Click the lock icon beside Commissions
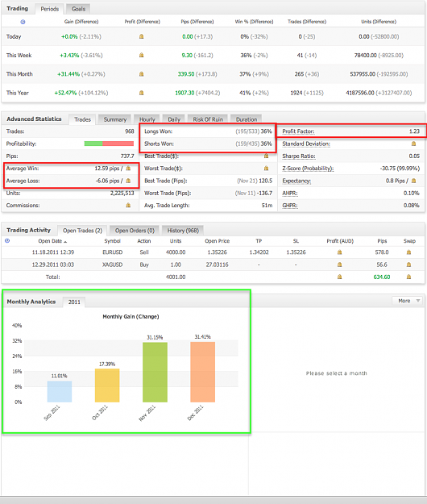 pos(128,205)
